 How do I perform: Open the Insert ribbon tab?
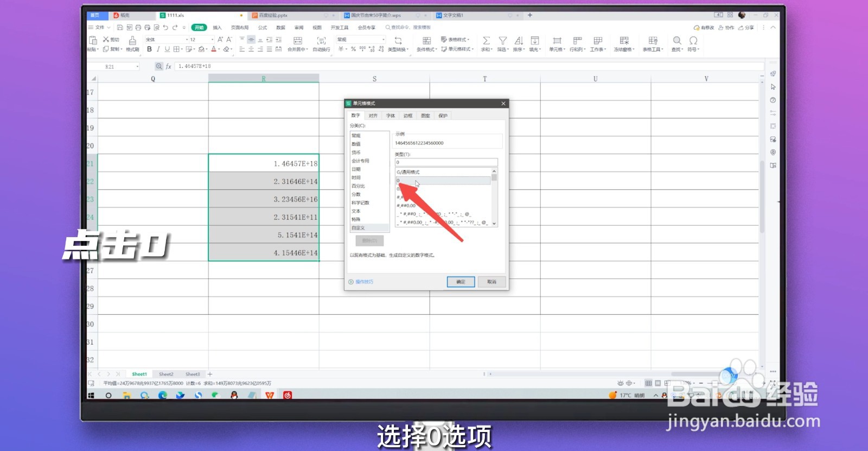[x=218, y=27]
